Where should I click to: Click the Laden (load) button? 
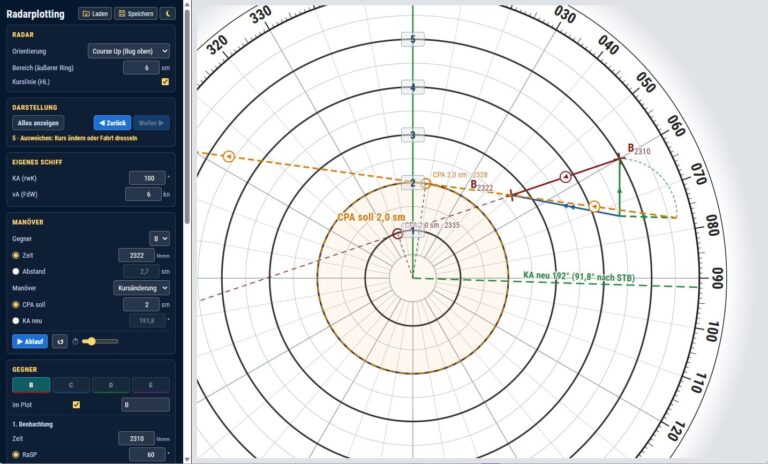pos(95,14)
